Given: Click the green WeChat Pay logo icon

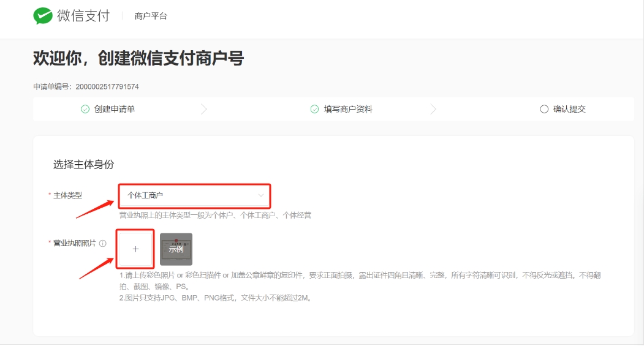Looking at the screenshot, I should (43, 16).
